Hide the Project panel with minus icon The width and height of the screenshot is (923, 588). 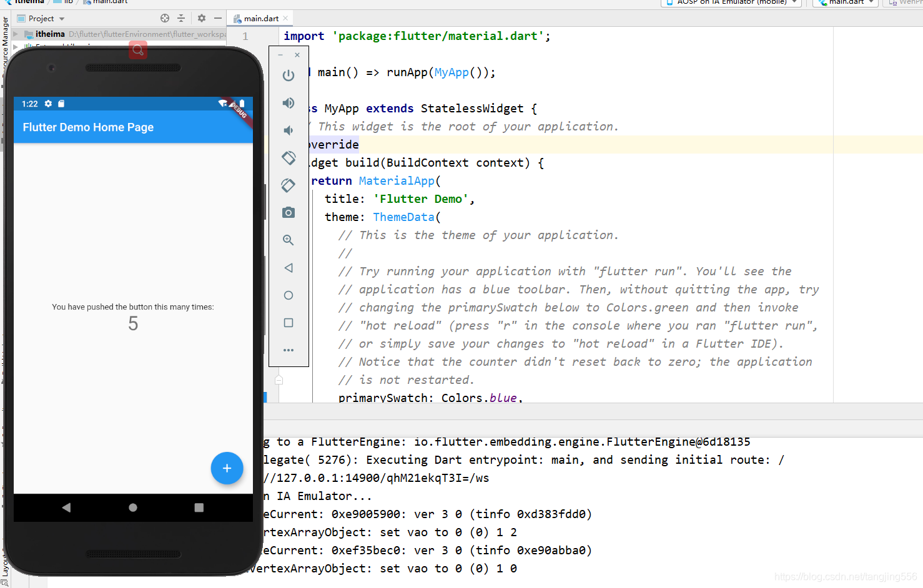coord(218,18)
